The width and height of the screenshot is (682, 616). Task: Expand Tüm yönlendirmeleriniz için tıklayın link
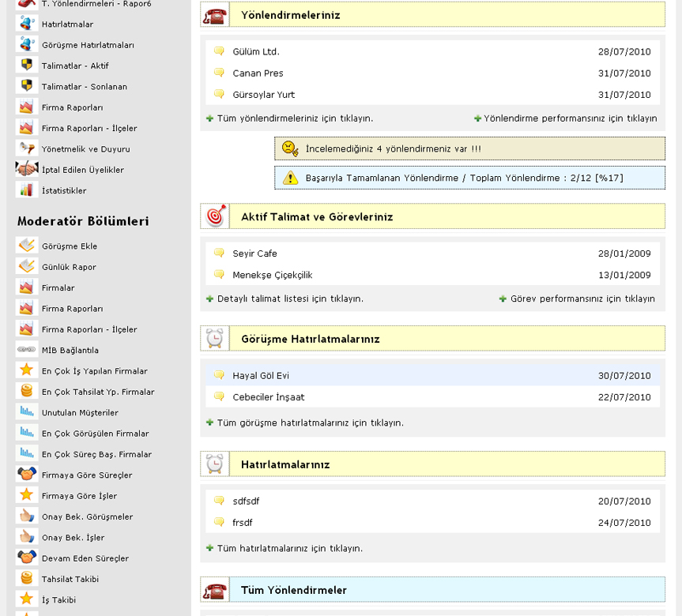point(295,118)
